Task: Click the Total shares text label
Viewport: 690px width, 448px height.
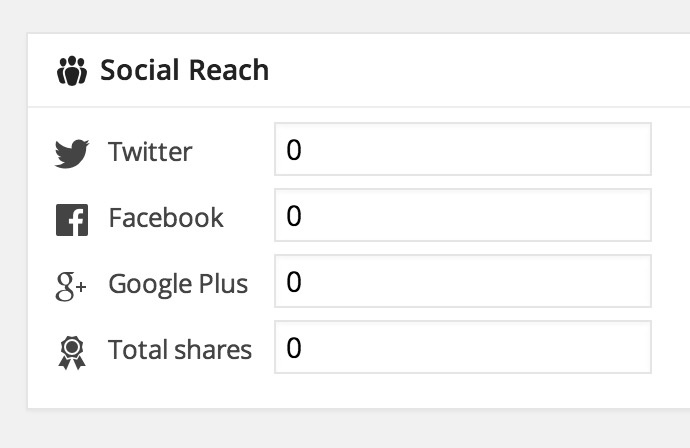Action: click(x=180, y=350)
